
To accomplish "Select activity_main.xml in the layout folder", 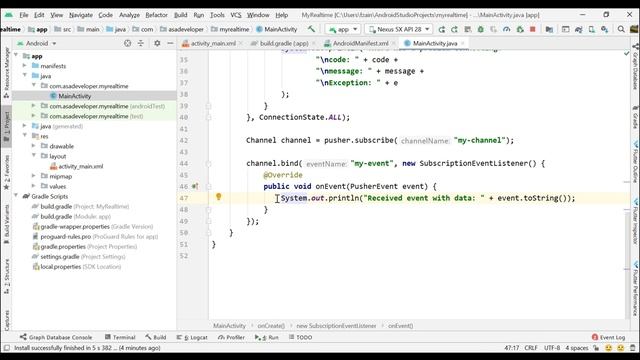I will click(x=76, y=166).
